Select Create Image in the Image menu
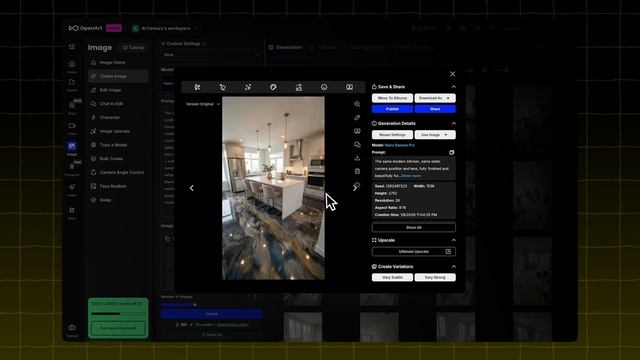Viewport: 640px width, 360px height. tap(118, 76)
